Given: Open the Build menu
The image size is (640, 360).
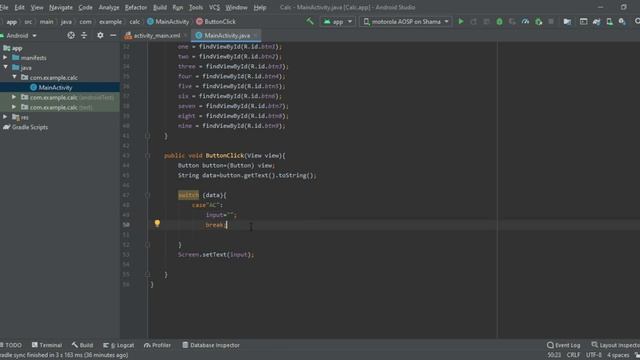Looking at the screenshot, I should (160, 7).
